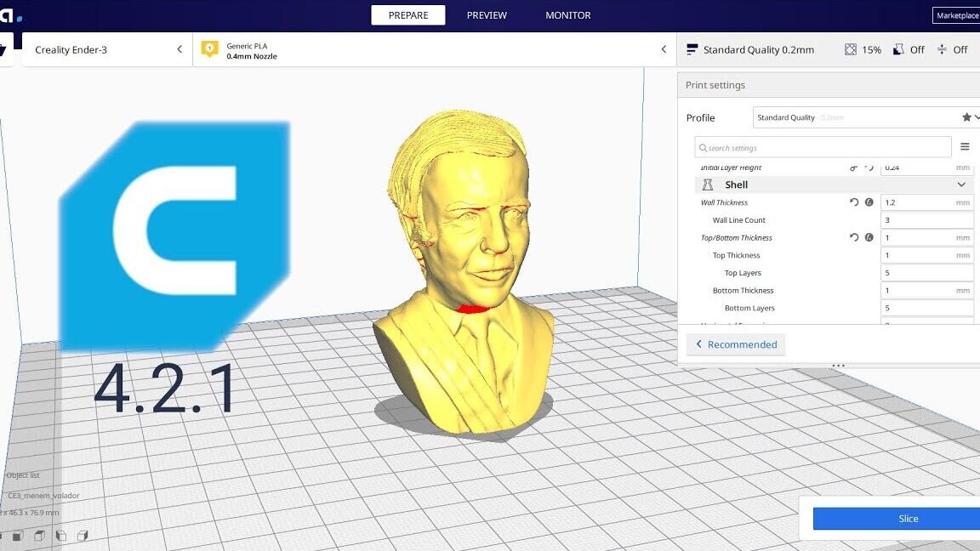Click the Object list label
This screenshot has height=551, width=980.
pos(22,474)
